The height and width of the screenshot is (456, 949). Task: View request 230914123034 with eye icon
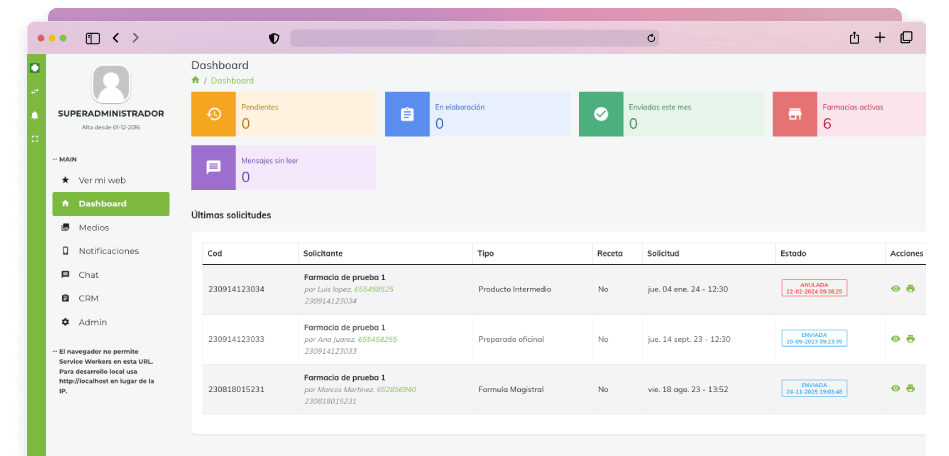tap(895, 289)
